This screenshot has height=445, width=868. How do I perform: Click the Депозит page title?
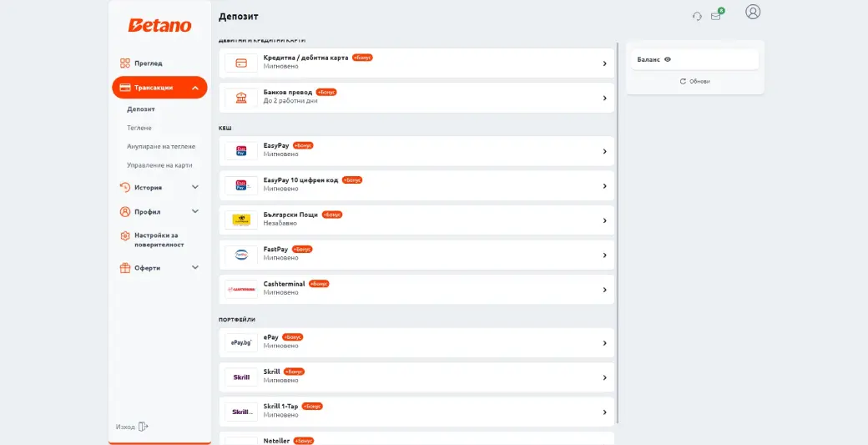238,17
